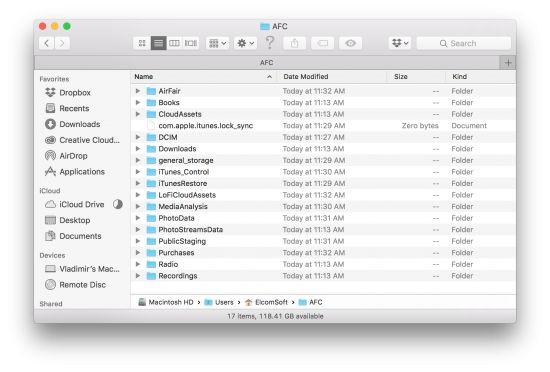Click the Edit Tags toolbar button

322,43
